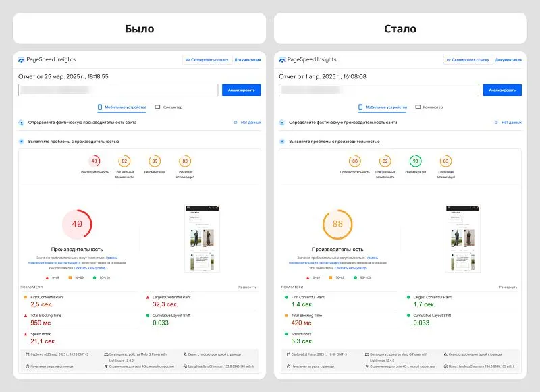Switch to the Мобильные устройства tab in the Было panel
The image size is (540, 392).
(122, 107)
